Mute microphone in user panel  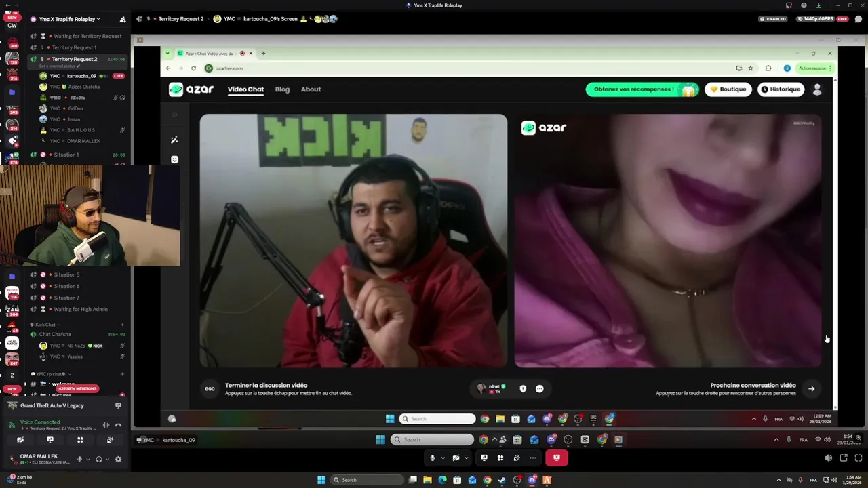click(79, 459)
